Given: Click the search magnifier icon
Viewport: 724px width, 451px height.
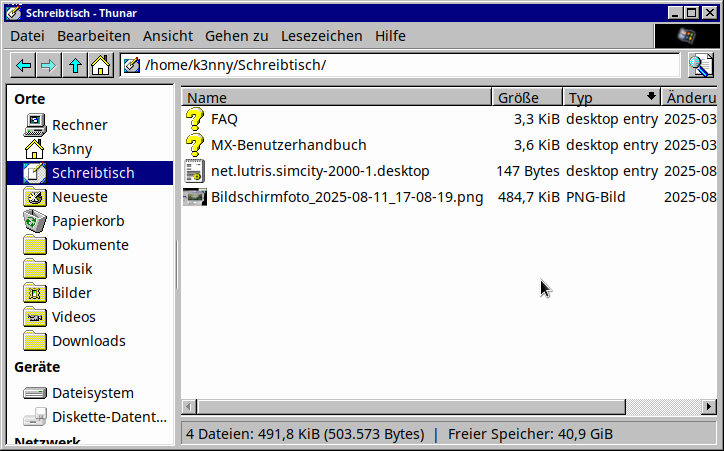Looking at the screenshot, I should click(x=700, y=66).
